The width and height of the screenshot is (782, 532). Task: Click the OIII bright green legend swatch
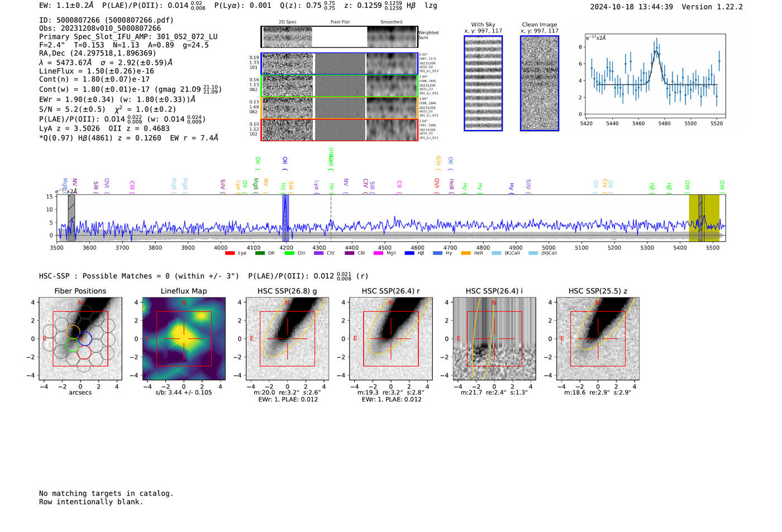point(289,253)
